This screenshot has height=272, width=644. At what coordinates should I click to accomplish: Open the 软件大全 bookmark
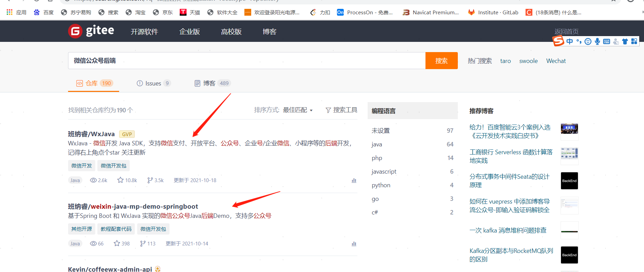point(222,12)
